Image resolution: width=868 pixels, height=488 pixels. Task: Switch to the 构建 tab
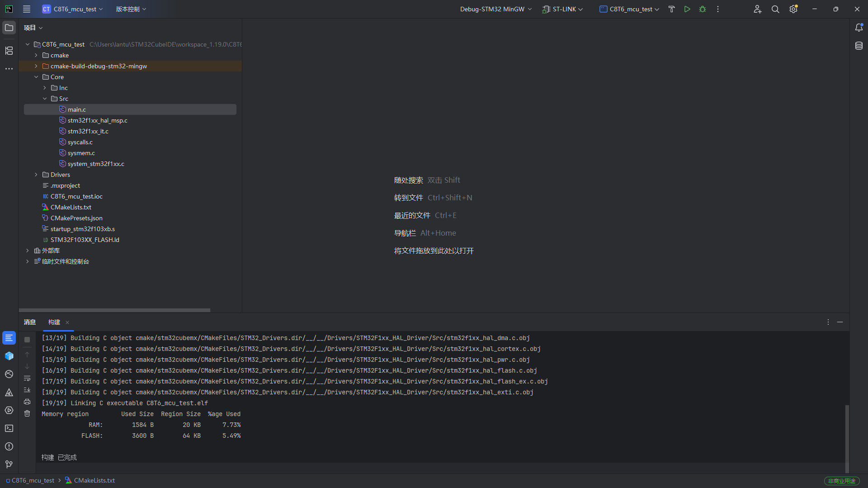coord(54,322)
